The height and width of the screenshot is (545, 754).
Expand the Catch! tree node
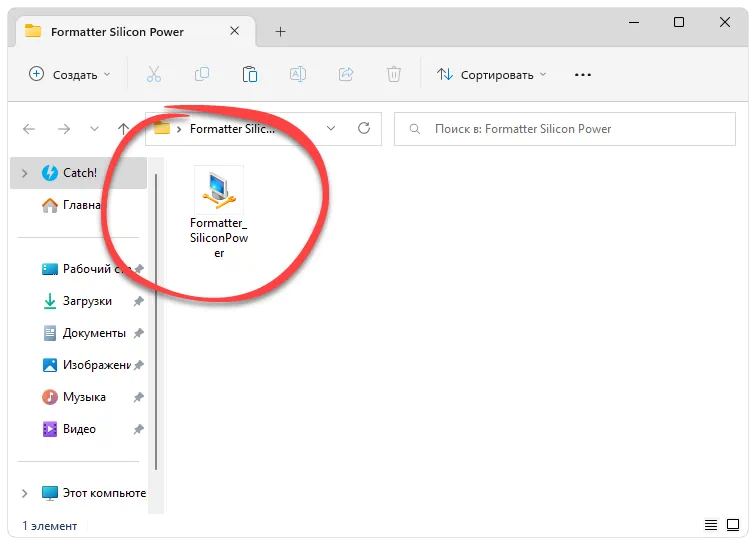[25, 173]
